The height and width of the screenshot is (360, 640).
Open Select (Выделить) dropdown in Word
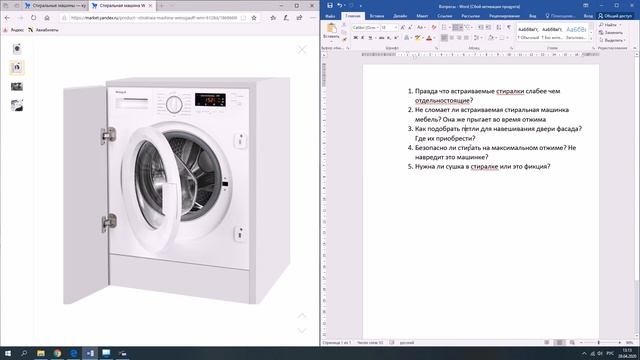pyautogui.click(x=612, y=40)
